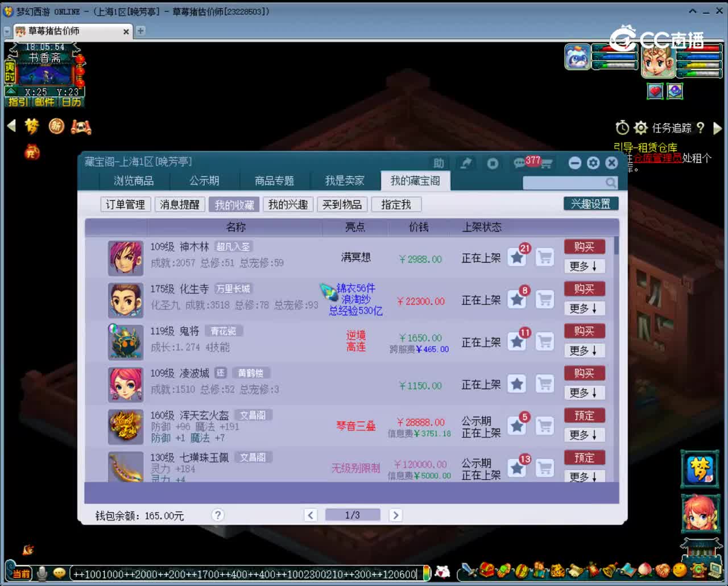The height and width of the screenshot is (586, 728).
Task: Expand 更多 menu for 119级 鬼将
Action: point(584,350)
